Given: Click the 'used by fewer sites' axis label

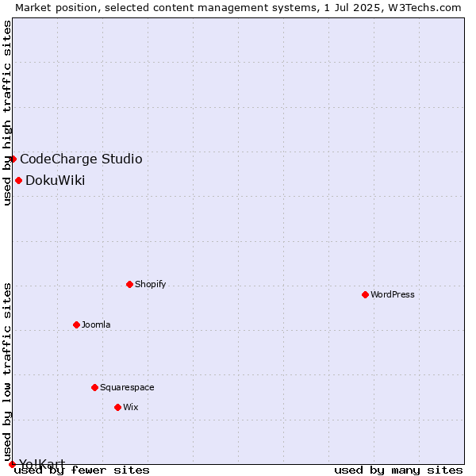Looking at the screenshot, I should (82, 470).
